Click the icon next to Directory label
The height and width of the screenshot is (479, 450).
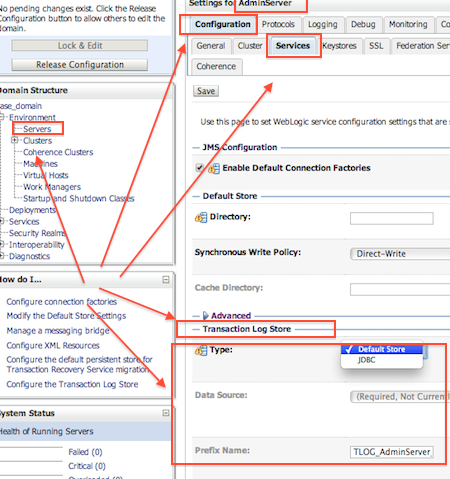click(x=201, y=218)
